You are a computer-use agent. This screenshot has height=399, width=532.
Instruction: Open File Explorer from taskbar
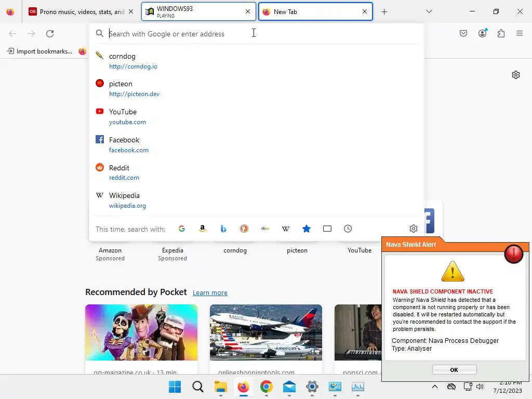(220, 387)
